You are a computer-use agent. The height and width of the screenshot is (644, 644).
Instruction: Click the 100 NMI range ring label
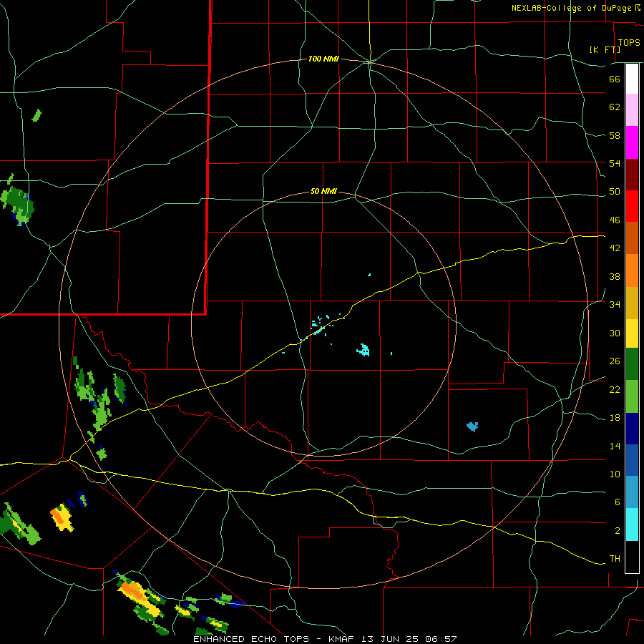[x=323, y=59]
